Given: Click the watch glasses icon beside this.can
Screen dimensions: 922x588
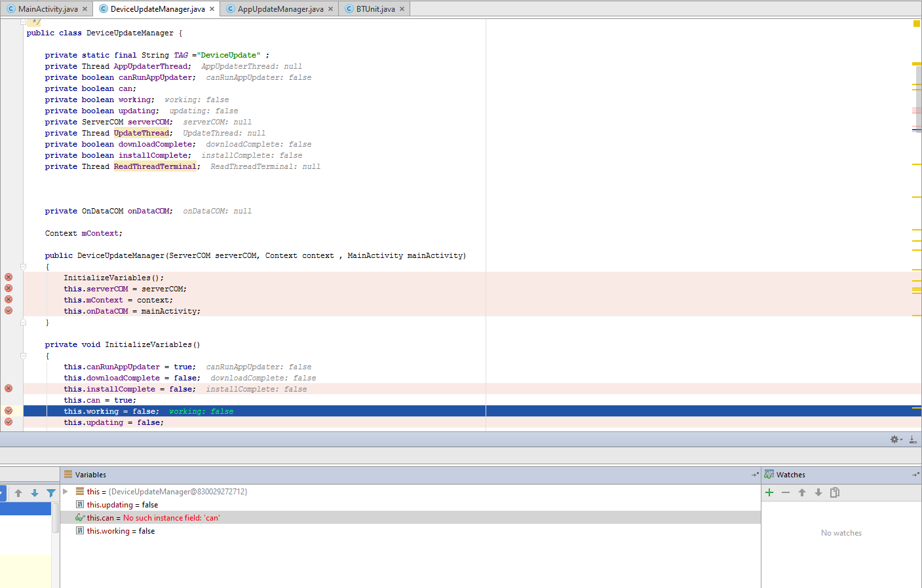Looking at the screenshot, I should click(x=80, y=517).
